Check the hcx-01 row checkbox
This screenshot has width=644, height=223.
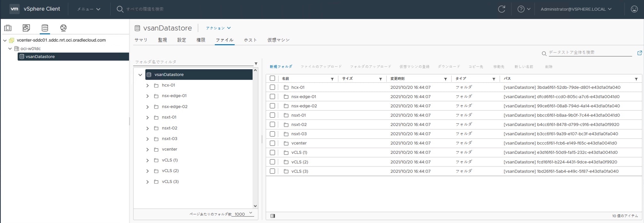tap(272, 87)
